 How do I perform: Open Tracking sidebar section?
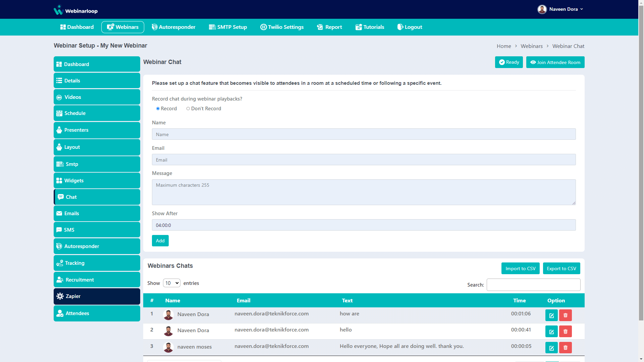[x=97, y=263]
